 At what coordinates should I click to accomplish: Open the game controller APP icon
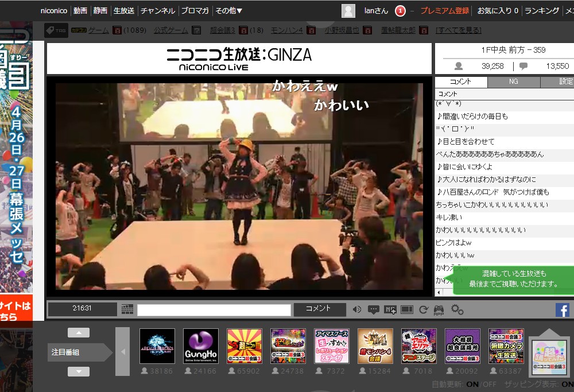[439, 311]
